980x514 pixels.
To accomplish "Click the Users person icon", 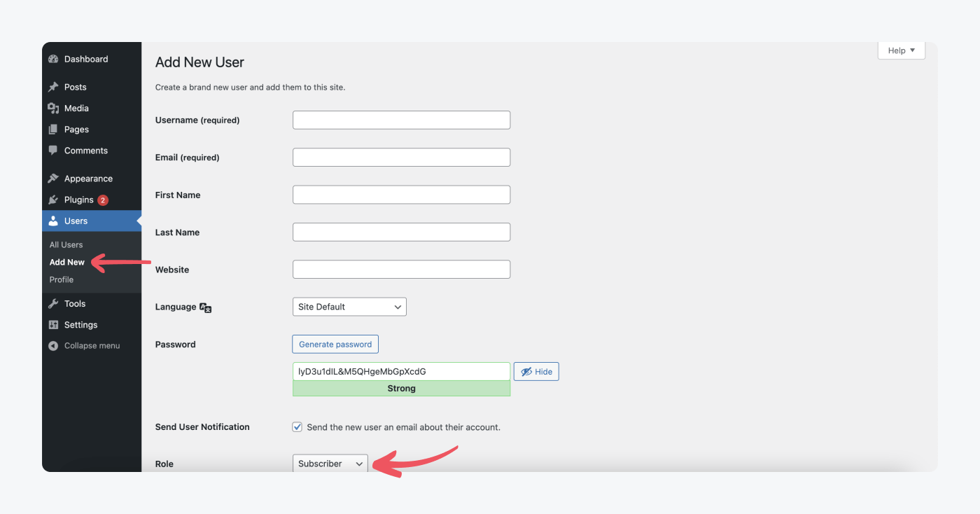I will tap(55, 221).
